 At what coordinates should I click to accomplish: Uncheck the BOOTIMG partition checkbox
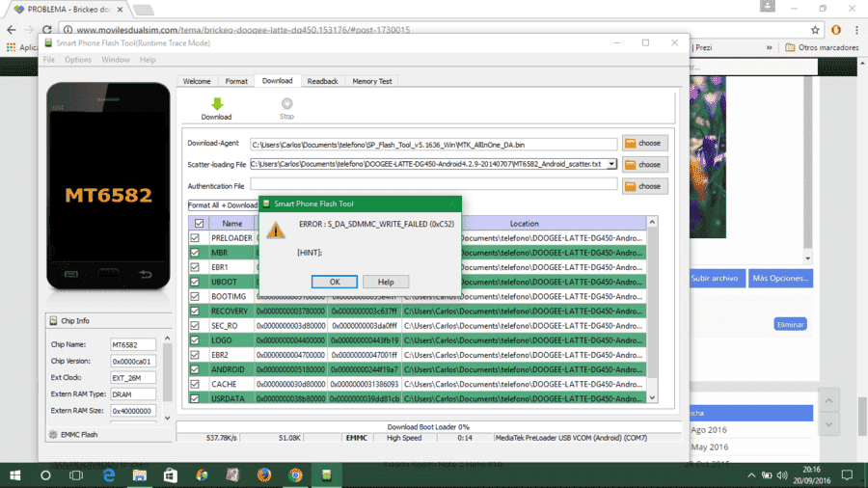pyautogui.click(x=195, y=297)
